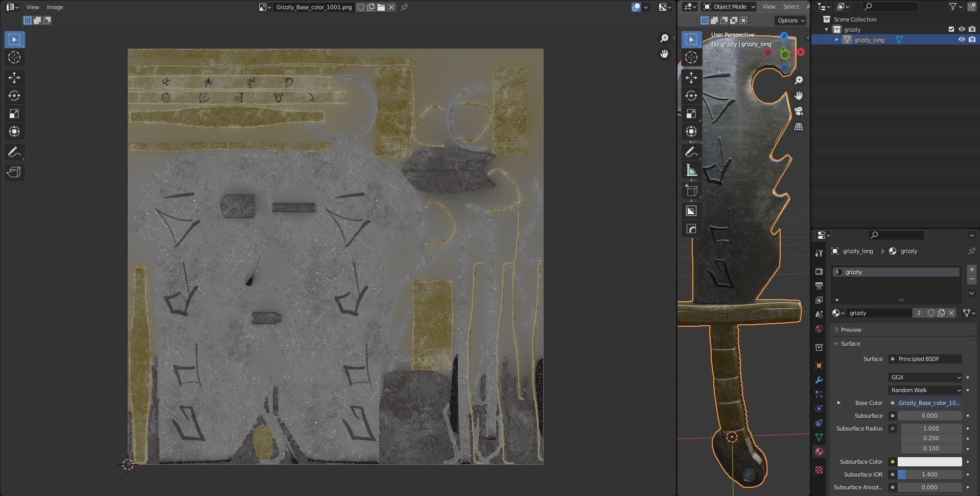Choose the Transform tool in the 3D viewport
This screenshot has height=496, width=980.
pos(691,131)
